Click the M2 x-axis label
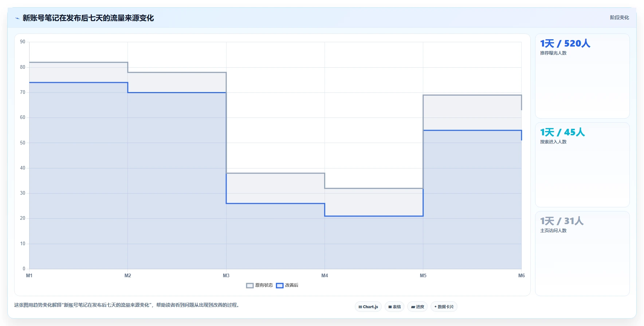Image resolution: width=644 pixels, height=326 pixels. point(127,275)
